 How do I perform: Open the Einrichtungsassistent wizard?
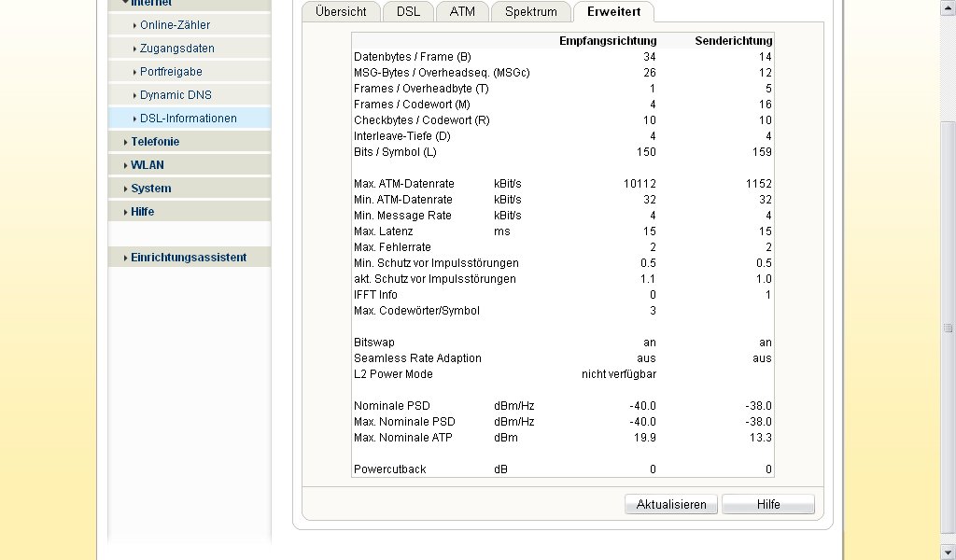[x=189, y=258]
